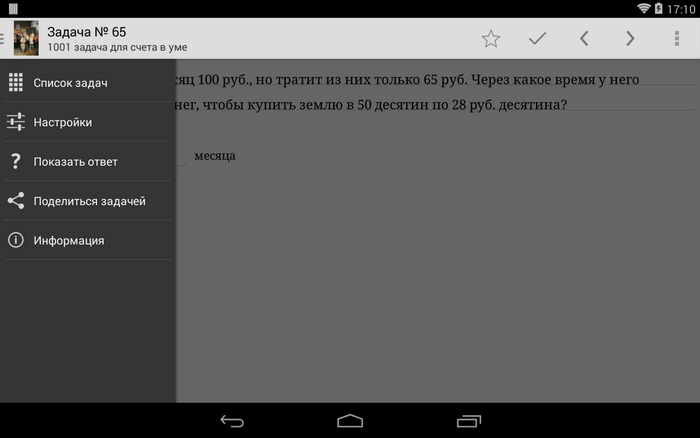Click the battery status icon
This screenshot has height=438, width=700.
(658, 8)
